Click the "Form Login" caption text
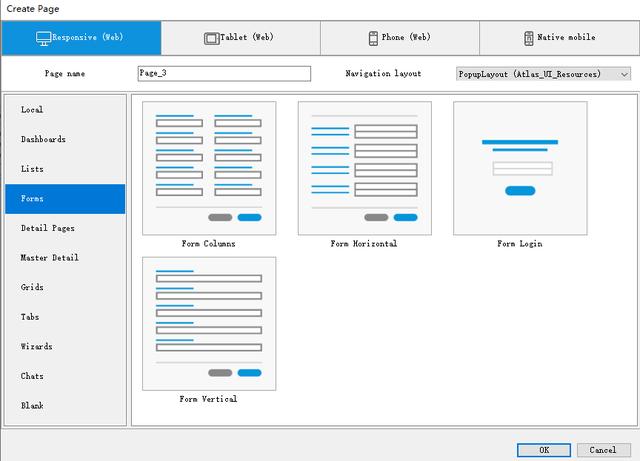The image size is (640, 461). (520, 244)
